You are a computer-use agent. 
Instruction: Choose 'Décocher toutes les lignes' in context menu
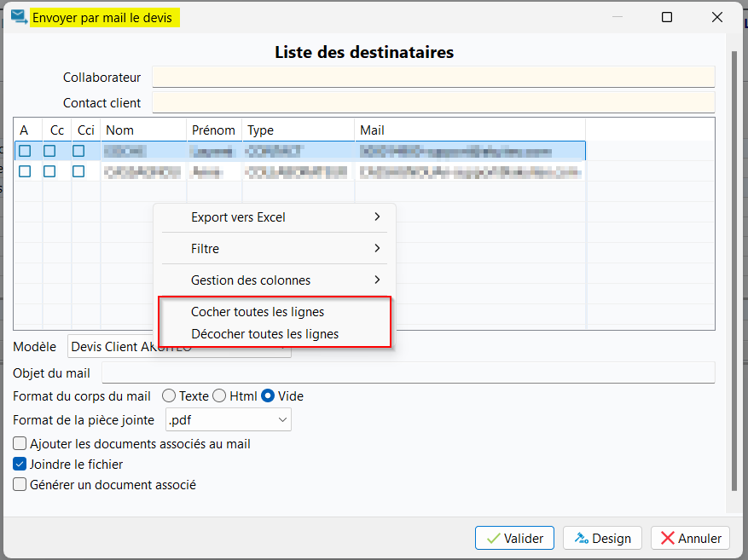point(264,334)
